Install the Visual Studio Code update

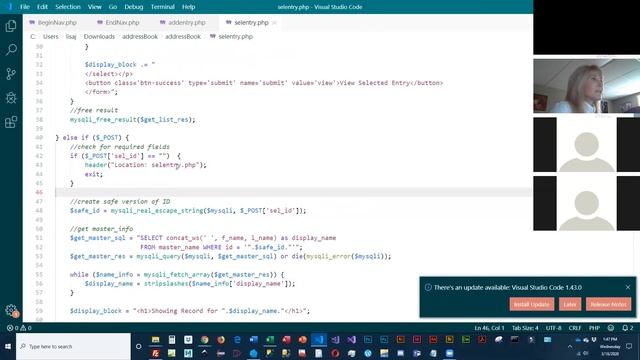531,304
